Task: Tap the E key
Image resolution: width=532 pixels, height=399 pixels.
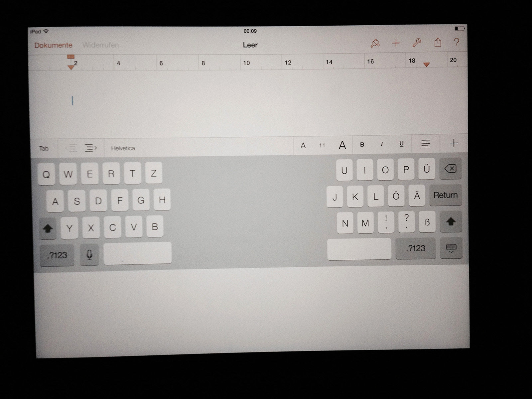Action: pyautogui.click(x=90, y=174)
